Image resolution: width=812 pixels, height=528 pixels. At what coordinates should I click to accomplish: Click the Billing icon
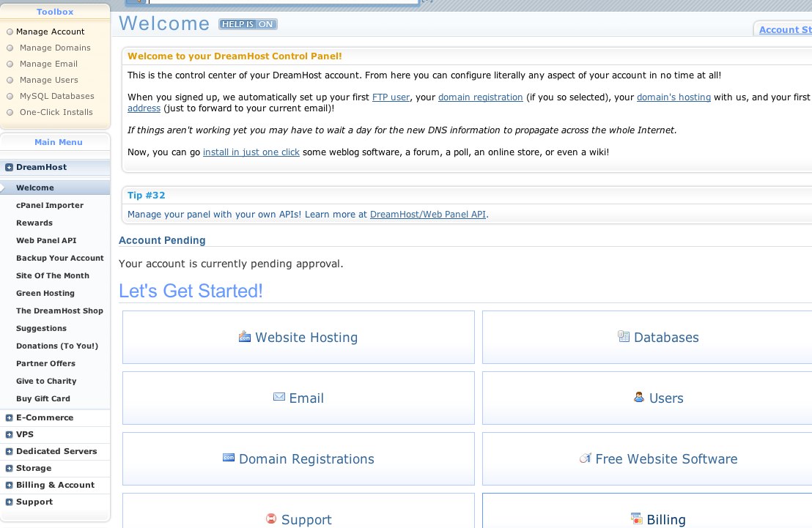pyautogui.click(x=636, y=518)
